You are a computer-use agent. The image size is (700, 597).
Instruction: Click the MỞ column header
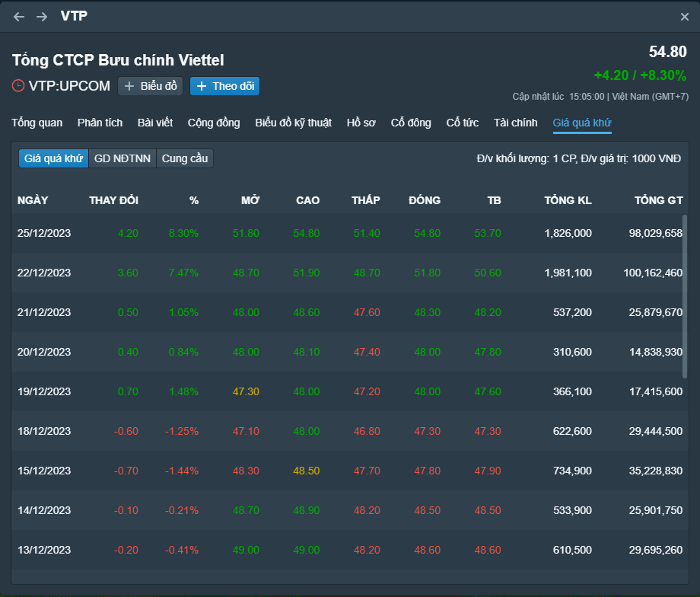tap(250, 200)
